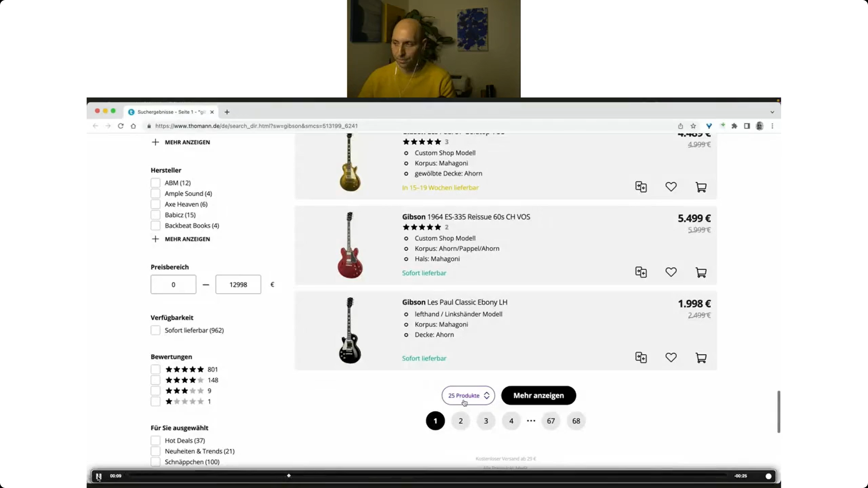The height and width of the screenshot is (488, 868).
Task: Toggle the Sofort lieferbar availability checkbox
Action: [x=156, y=330]
